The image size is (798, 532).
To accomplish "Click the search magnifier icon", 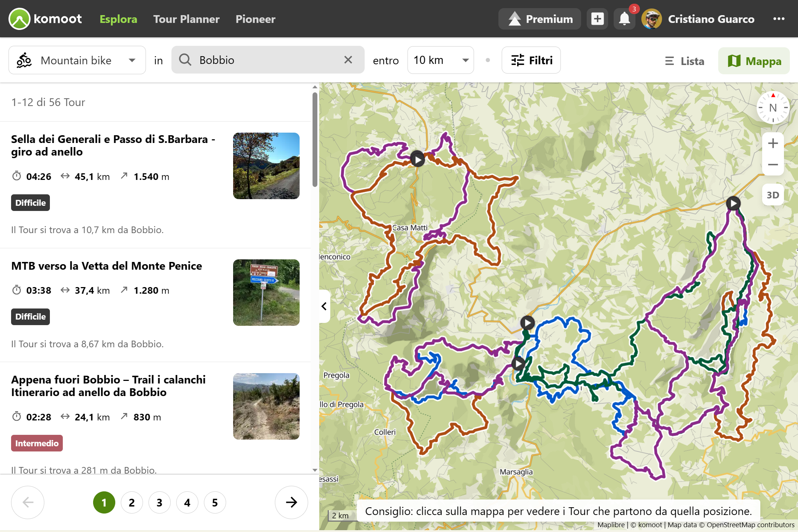I will (x=185, y=60).
